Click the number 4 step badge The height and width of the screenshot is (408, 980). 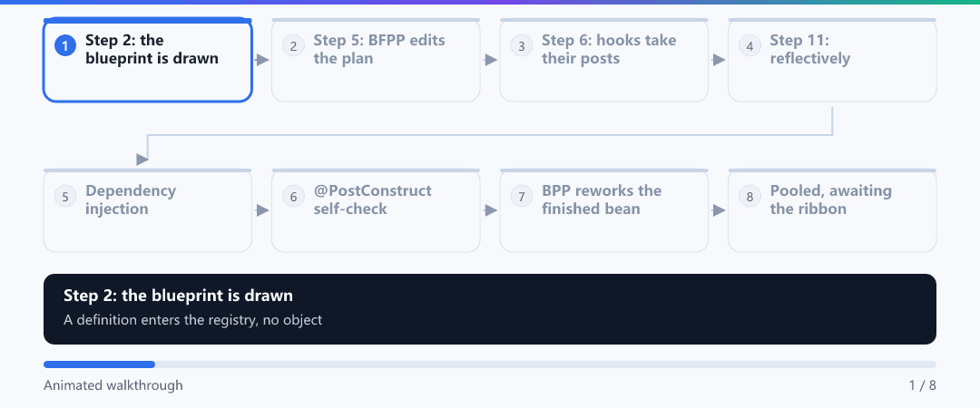click(750, 45)
